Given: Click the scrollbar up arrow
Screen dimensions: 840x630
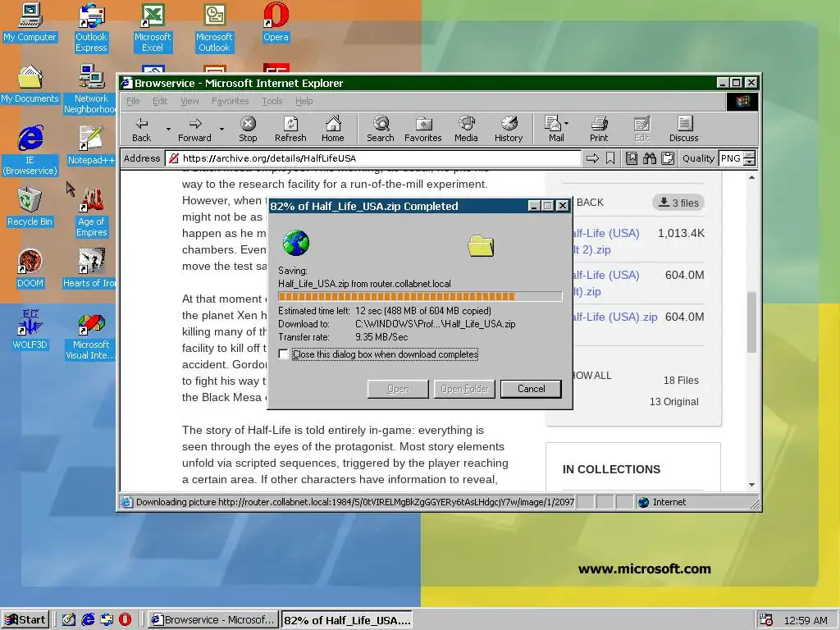Looking at the screenshot, I should pos(751,177).
